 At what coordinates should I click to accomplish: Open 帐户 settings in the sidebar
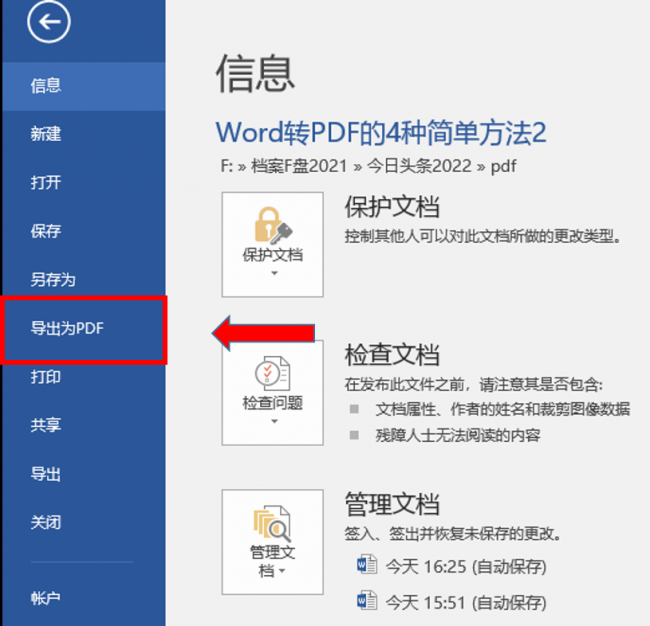click(84, 598)
